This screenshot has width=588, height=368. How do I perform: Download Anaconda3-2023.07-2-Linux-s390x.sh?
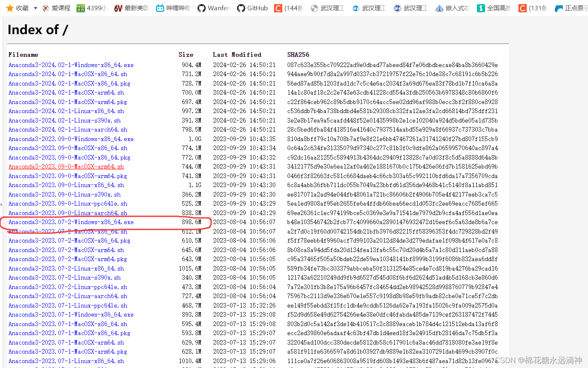pyautogui.click(x=64, y=278)
